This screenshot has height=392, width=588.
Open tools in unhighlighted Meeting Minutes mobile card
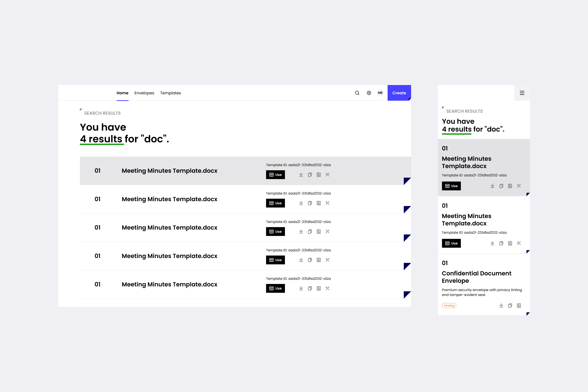tap(519, 243)
